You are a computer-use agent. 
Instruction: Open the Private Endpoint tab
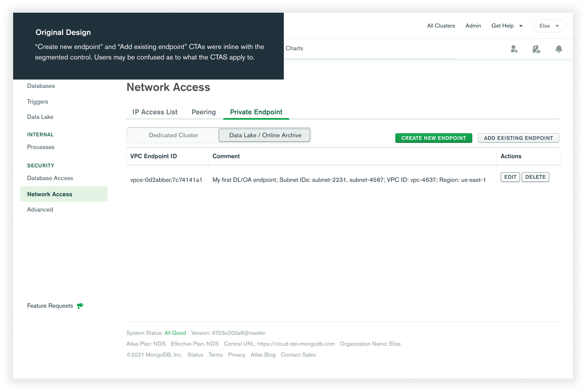click(x=256, y=112)
